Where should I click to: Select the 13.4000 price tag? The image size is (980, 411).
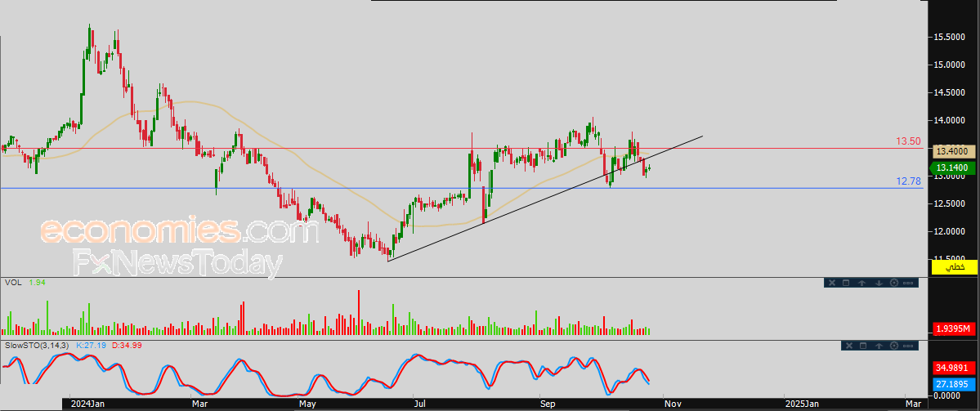pyautogui.click(x=955, y=151)
